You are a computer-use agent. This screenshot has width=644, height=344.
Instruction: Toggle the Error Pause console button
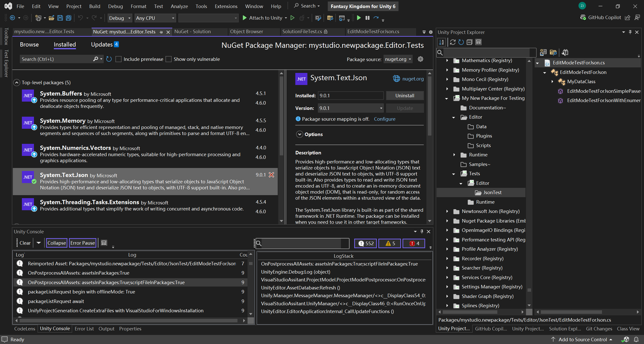(x=83, y=243)
